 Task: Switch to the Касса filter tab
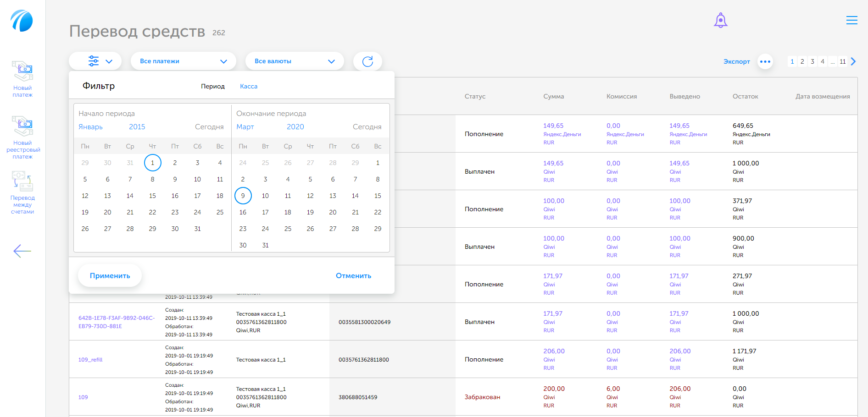click(248, 86)
